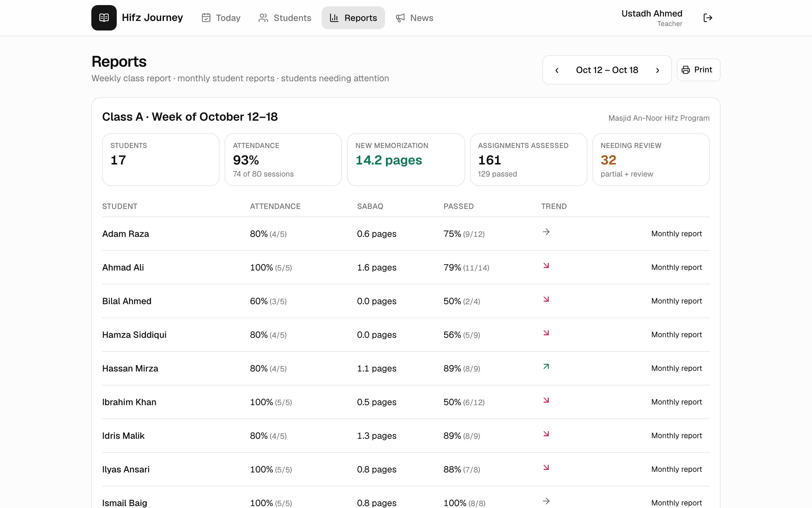
Task: Open Ilyas Ansari's Monthly report
Action: tap(677, 469)
